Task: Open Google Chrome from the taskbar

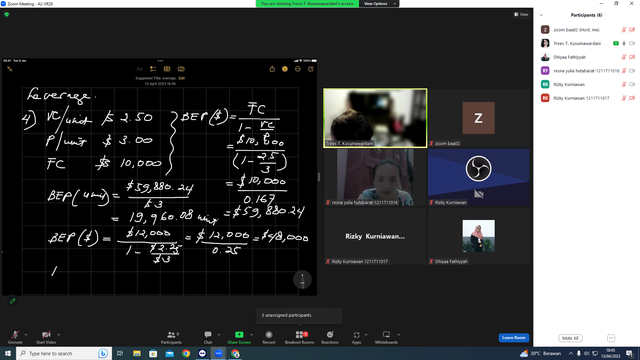Action: coord(186,353)
